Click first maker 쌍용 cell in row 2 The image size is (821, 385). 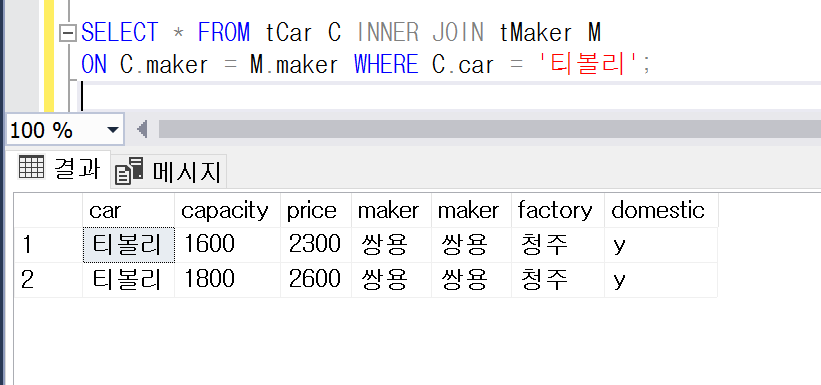pos(391,280)
